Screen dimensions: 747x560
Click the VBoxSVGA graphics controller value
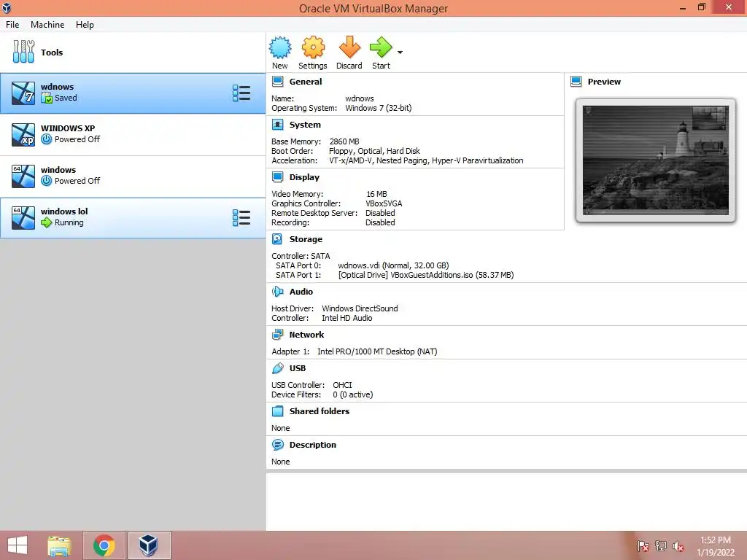tap(384, 203)
